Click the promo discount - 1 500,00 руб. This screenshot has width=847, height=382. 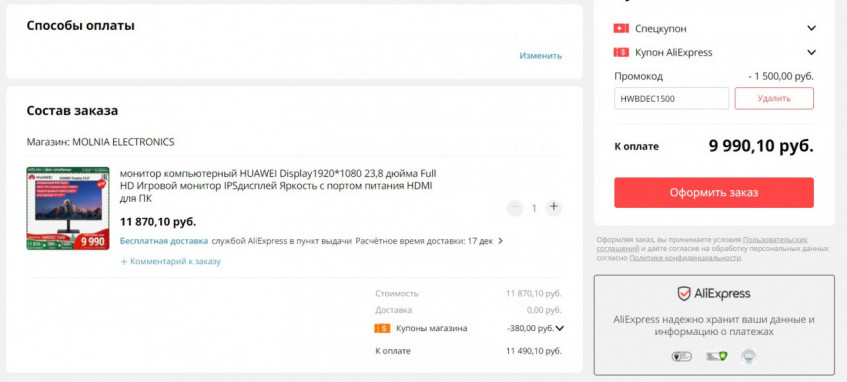tap(781, 76)
